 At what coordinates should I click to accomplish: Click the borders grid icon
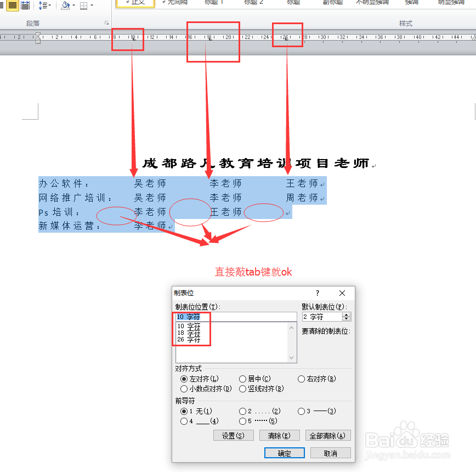83,5
